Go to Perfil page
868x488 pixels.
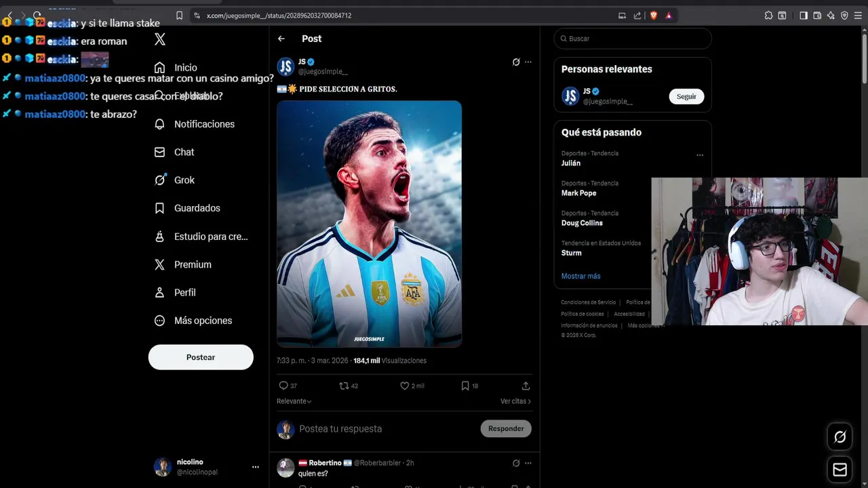click(175, 293)
